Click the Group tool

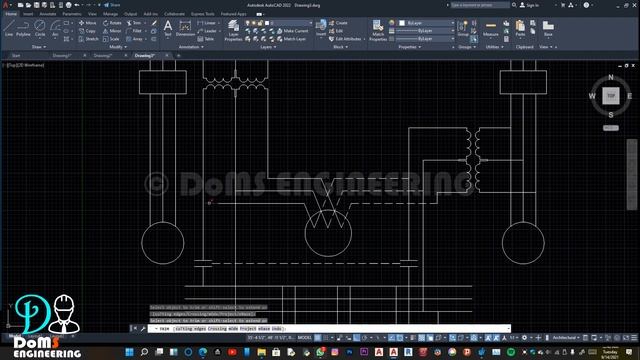coord(463,29)
